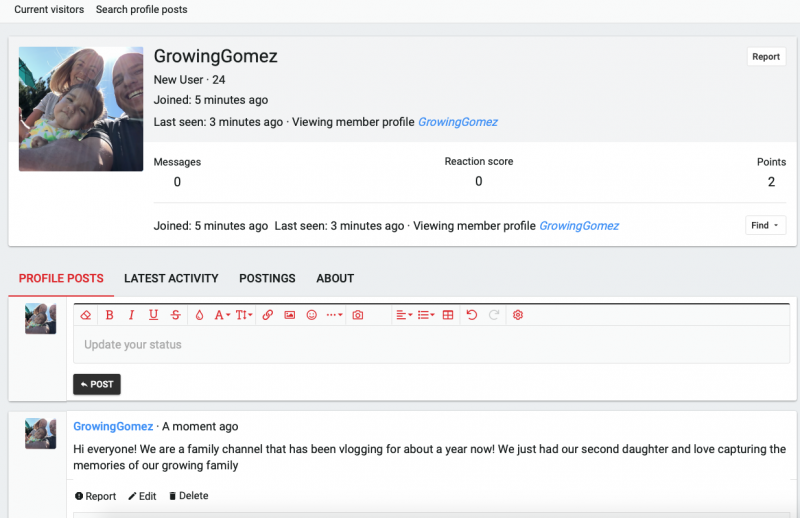The height and width of the screenshot is (518, 800).
Task: Toggle underline formatting in toolbar
Action: 153,315
